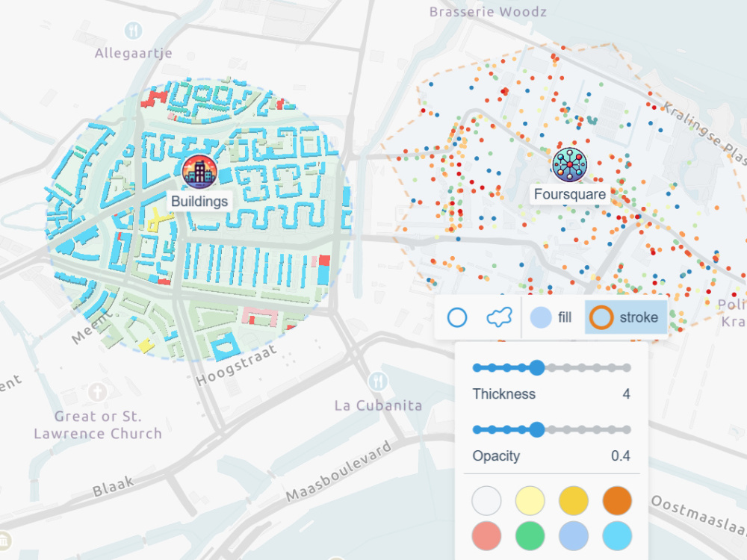The width and height of the screenshot is (747, 560).
Task: Click the Meent street label
Action: [93, 327]
